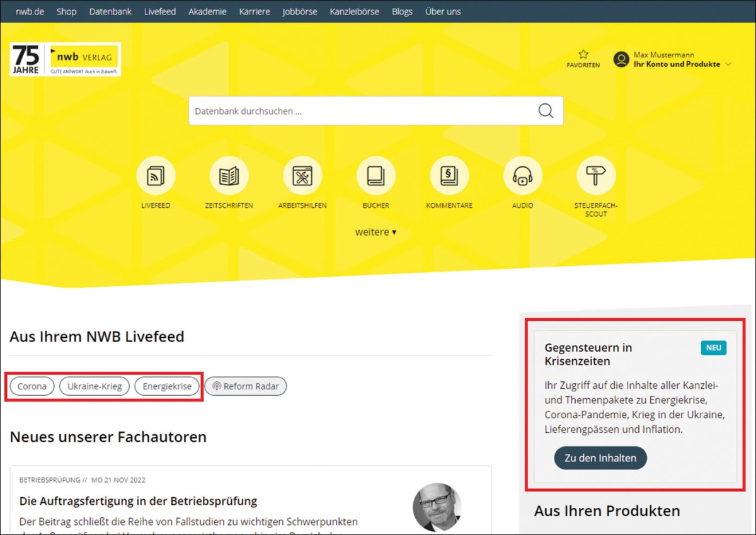The height and width of the screenshot is (535, 756).
Task: Toggle the Ukraine-Krieg filter chip
Action: 94,386
